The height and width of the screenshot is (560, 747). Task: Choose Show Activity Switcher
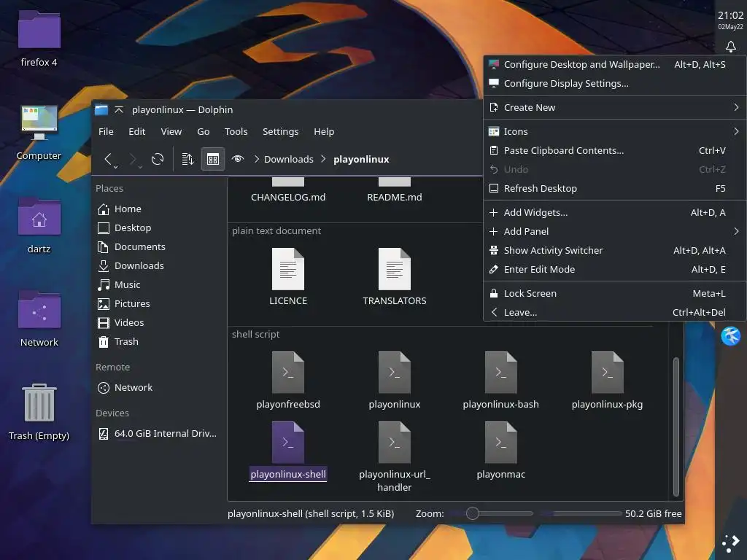click(614, 251)
